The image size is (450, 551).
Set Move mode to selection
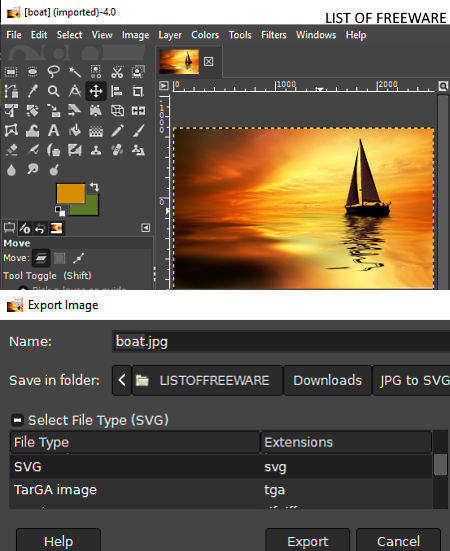(x=59, y=258)
